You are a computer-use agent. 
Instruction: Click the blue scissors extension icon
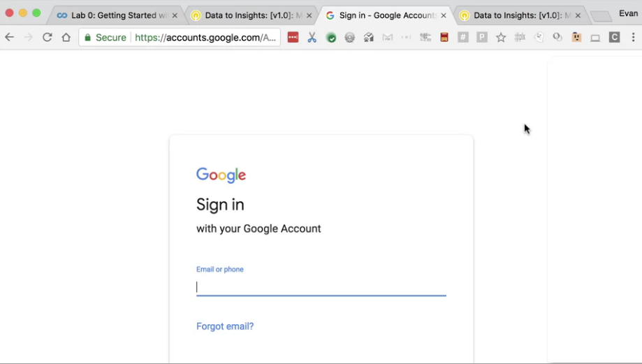[312, 38]
